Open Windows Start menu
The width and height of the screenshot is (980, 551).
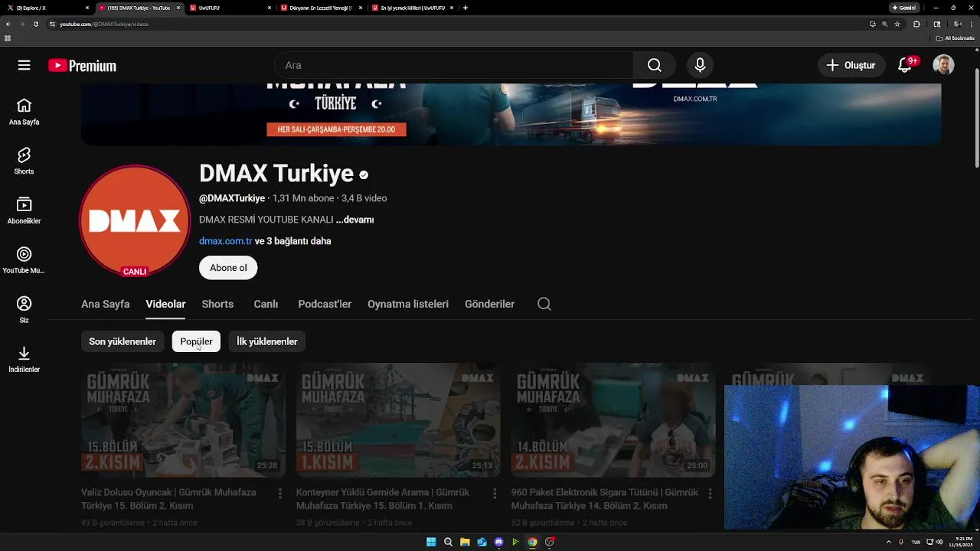coord(431,542)
